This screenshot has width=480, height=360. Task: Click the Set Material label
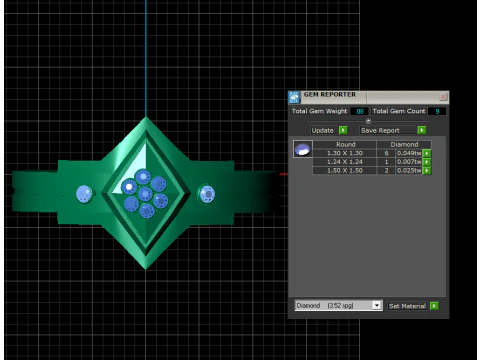click(407, 306)
